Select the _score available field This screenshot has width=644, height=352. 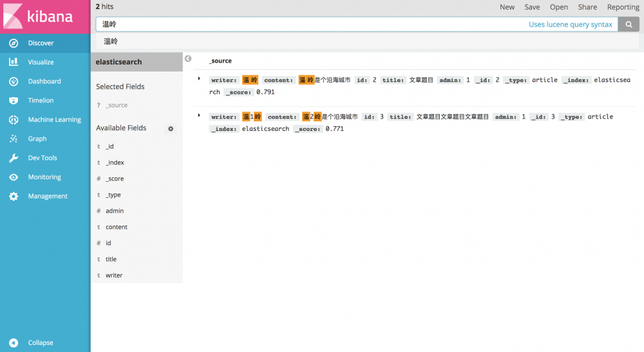click(x=115, y=179)
